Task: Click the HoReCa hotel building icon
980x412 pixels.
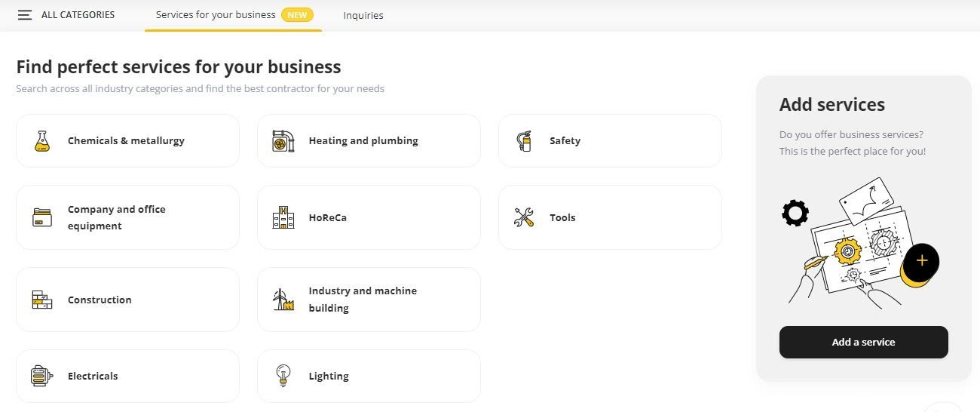Action: point(283,217)
